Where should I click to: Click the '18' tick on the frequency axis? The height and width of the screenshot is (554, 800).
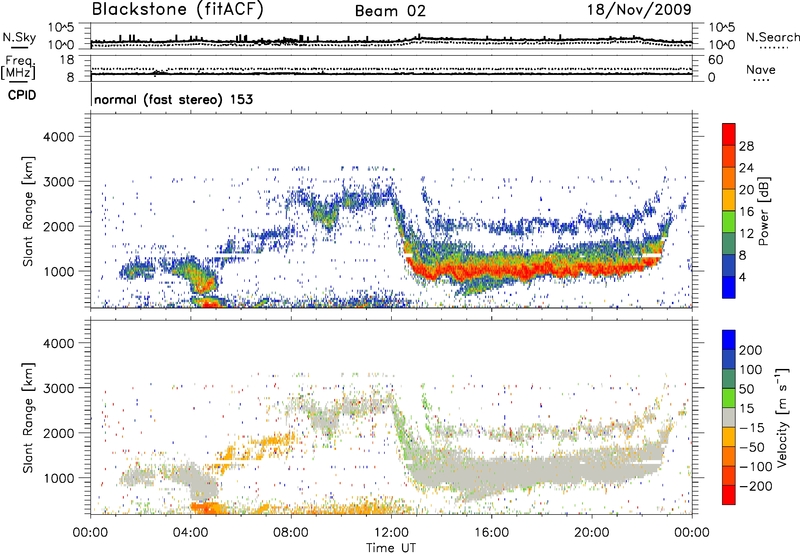pyautogui.click(x=67, y=60)
